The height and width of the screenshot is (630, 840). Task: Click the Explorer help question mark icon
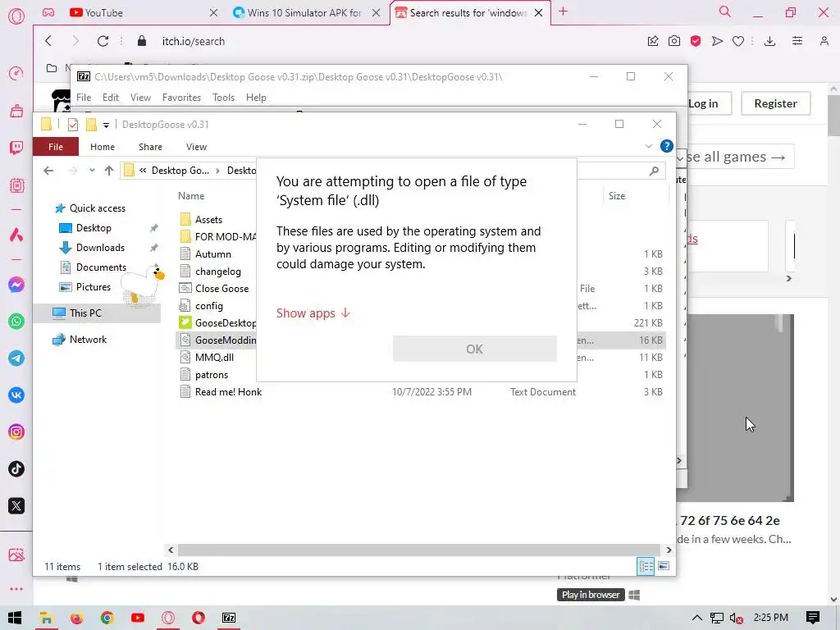tap(666, 146)
